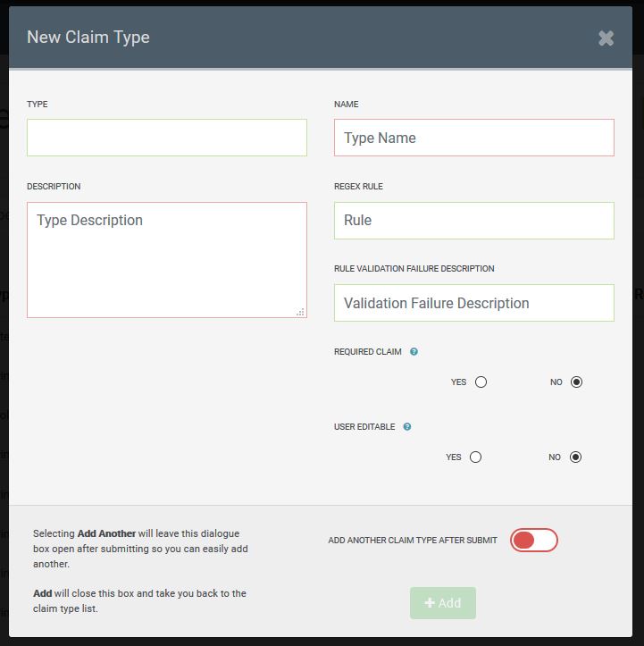Click the green Add button
Image resolution: width=644 pixels, height=646 pixels.
click(x=443, y=603)
